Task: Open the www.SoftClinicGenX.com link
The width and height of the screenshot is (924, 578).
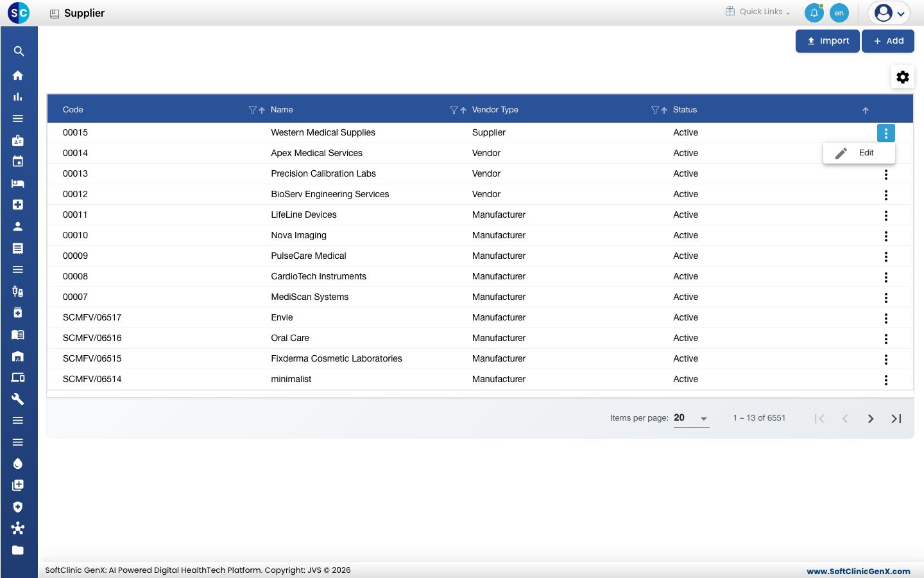Action: (x=859, y=571)
